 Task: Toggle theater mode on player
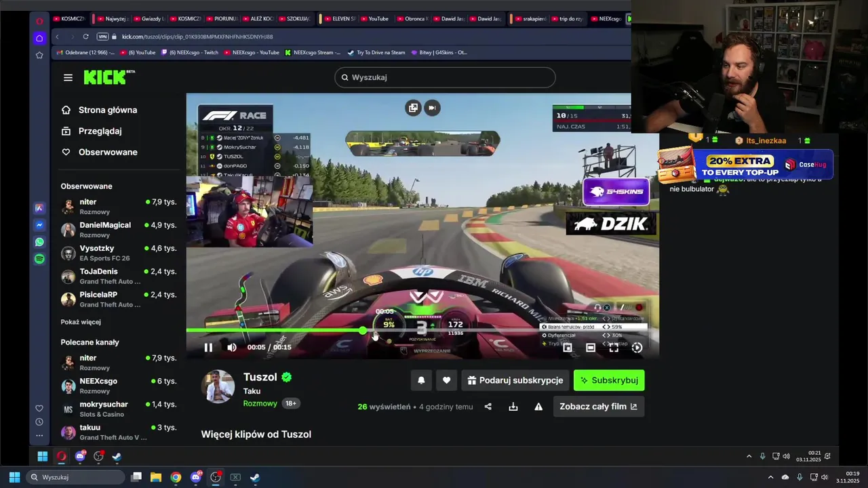pyautogui.click(x=591, y=348)
